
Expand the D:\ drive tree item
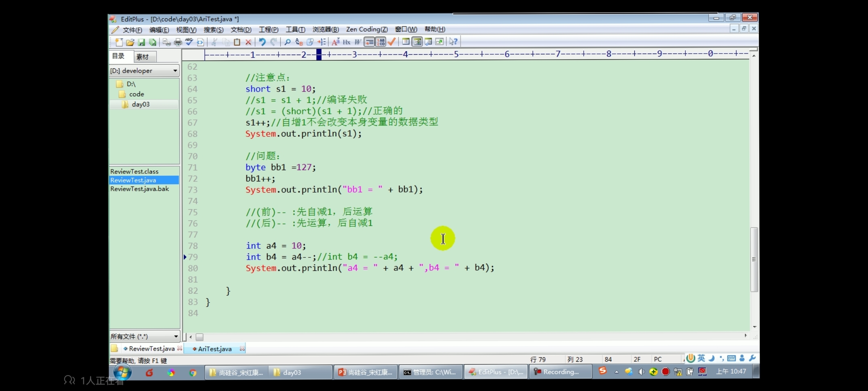(x=131, y=84)
